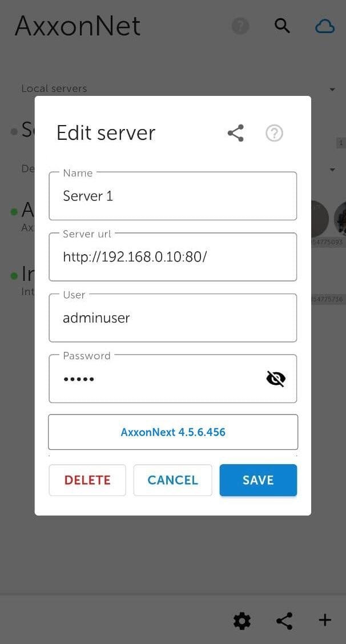Toggle password visibility eye icon
Viewport: 346px width, 644px height.
pyautogui.click(x=276, y=379)
